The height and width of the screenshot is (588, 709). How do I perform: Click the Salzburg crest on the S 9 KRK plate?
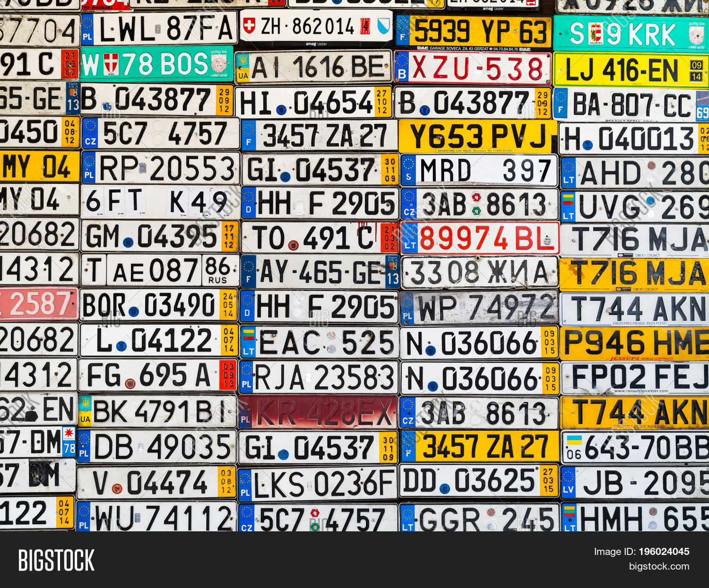click(x=596, y=34)
